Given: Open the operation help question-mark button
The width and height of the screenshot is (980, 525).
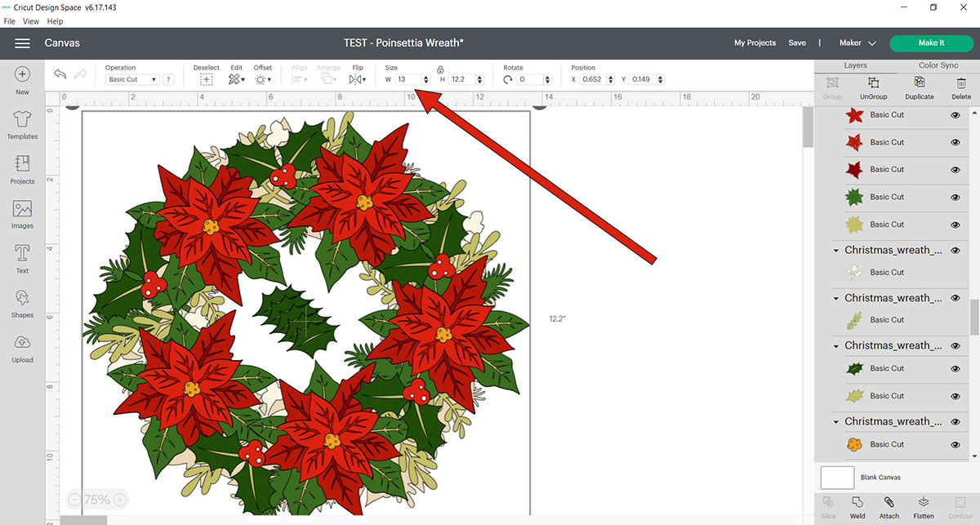Looking at the screenshot, I should 168,80.
